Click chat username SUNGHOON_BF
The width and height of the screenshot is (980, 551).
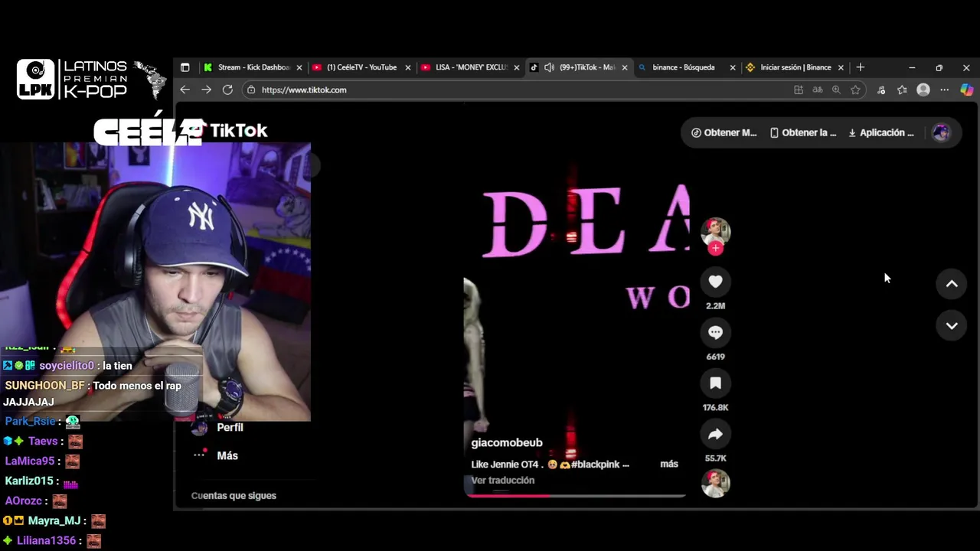point(45,386)
